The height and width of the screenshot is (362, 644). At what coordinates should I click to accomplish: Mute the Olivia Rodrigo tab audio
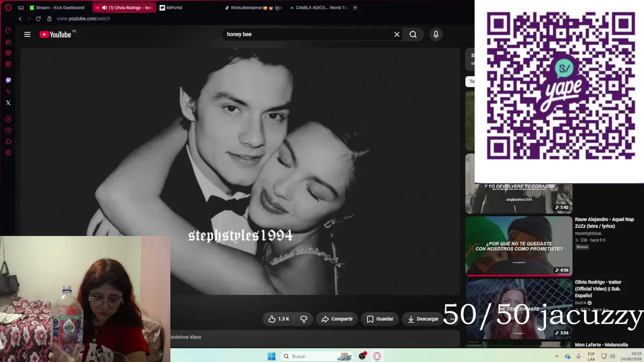point(104,8)
